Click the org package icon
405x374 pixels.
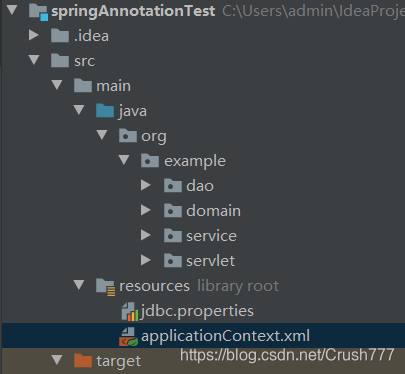(128, 135)
